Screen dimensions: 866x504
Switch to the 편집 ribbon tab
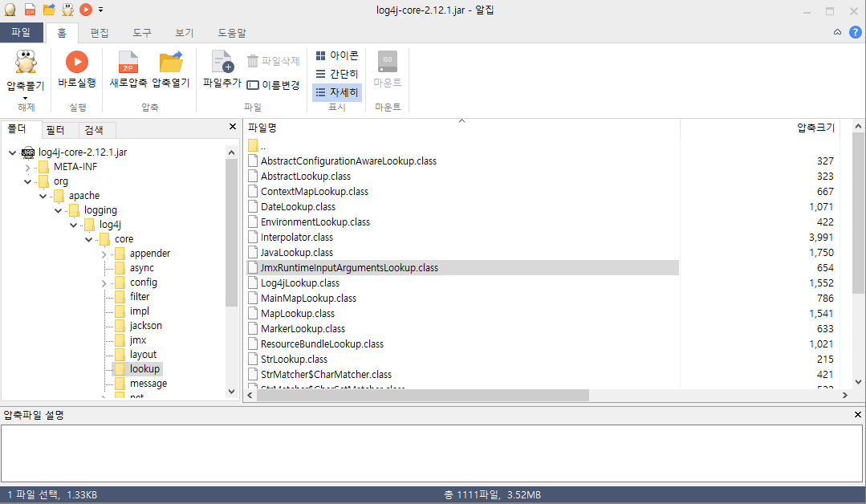click(100, 33)
